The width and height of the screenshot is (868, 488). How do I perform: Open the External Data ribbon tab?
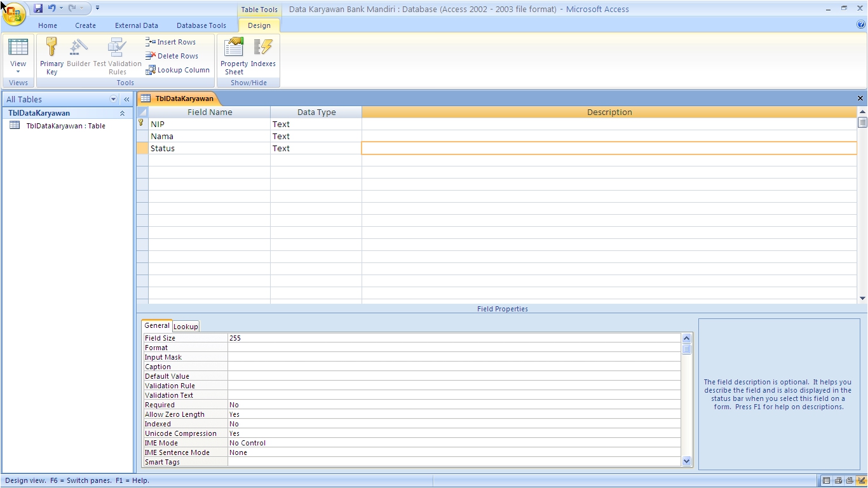(137, 25)
